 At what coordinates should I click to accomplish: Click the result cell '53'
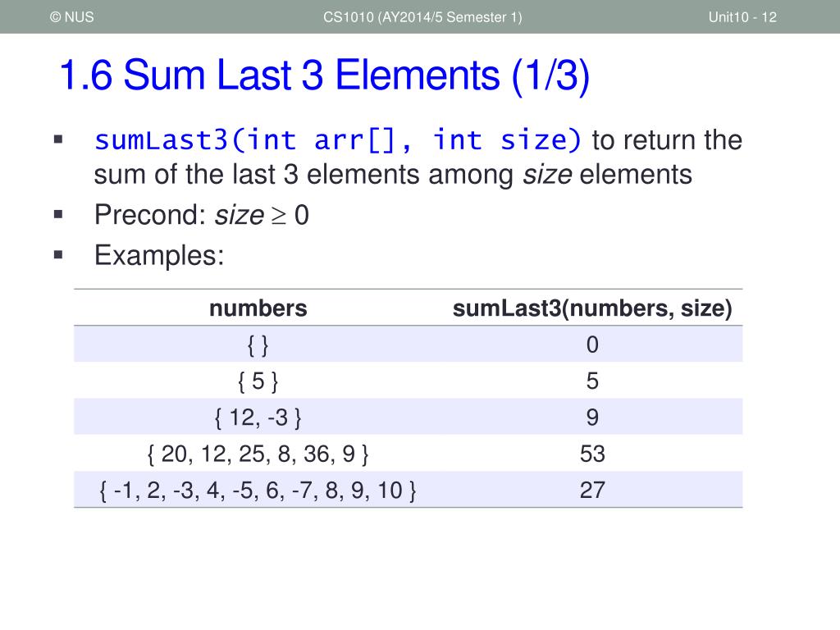pos(592,454)
